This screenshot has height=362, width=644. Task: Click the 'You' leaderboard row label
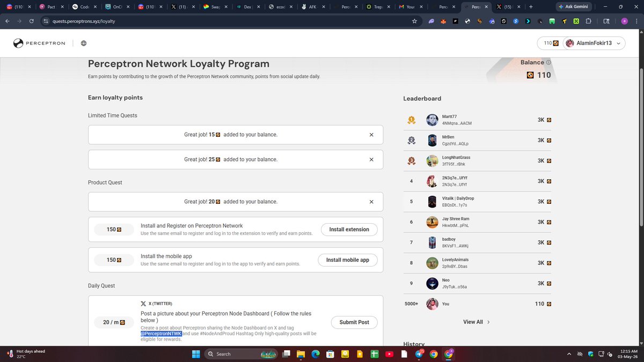(446, 304)
